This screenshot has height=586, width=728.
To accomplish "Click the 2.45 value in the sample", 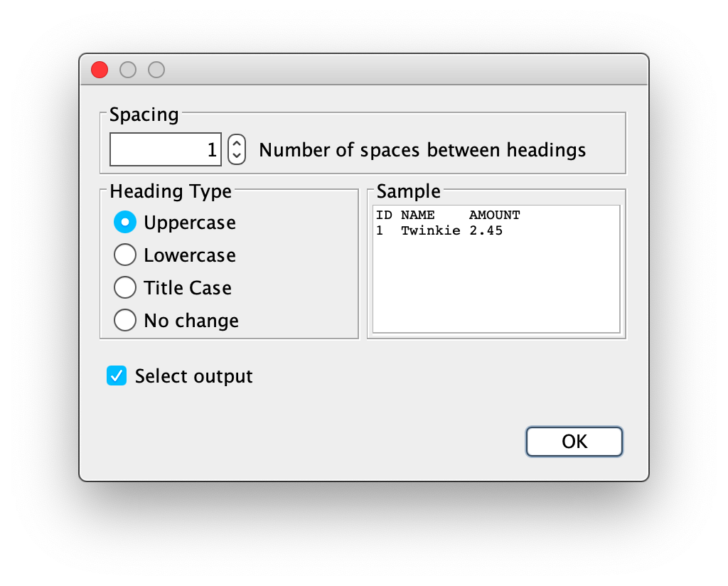I will (x=486, y=231).
